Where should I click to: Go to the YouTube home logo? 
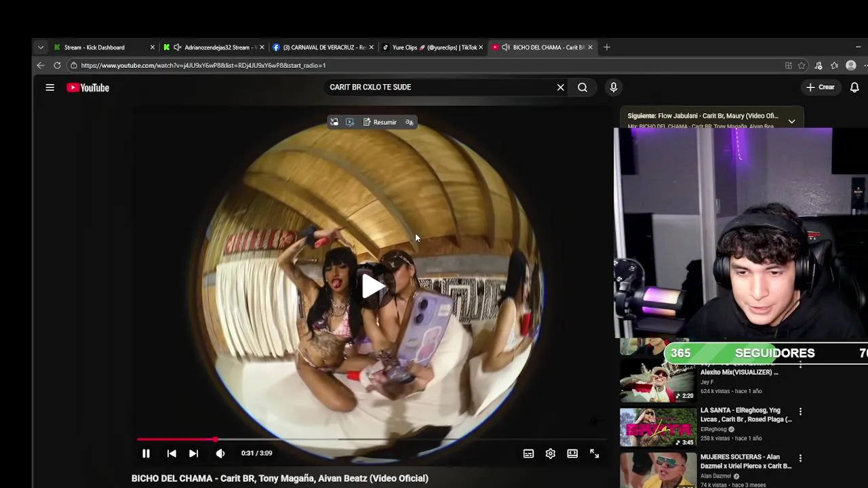point(87,87)
